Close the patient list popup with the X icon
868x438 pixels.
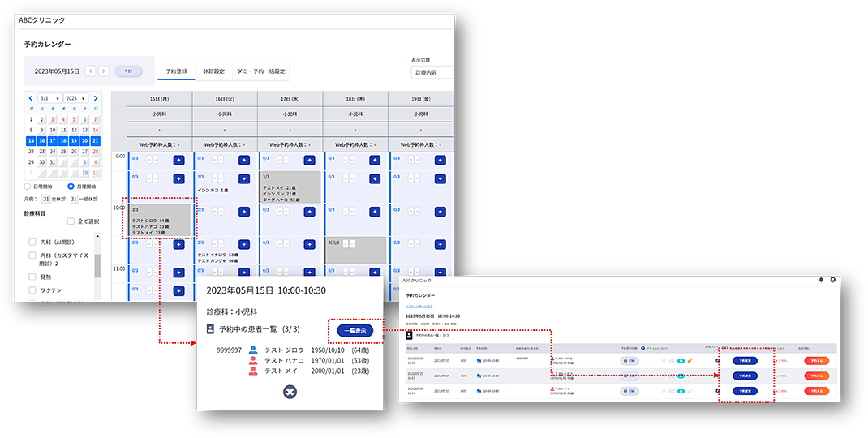pos(290,392)
